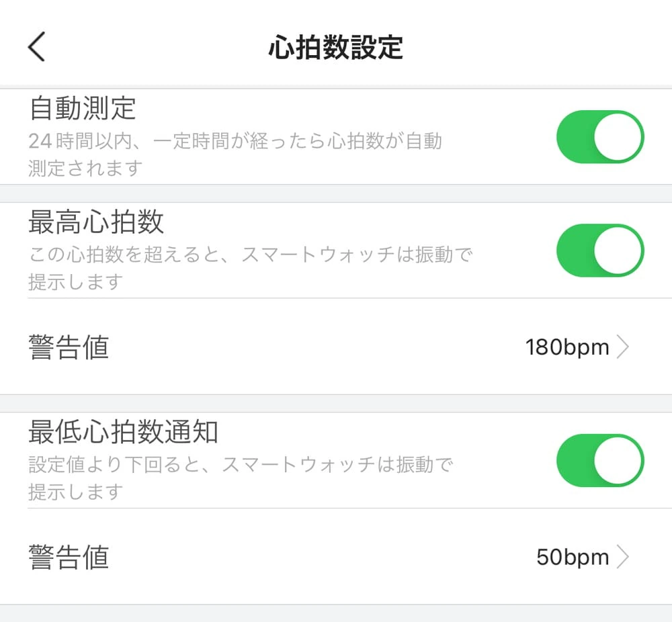Viewport: 672px width, 622px height.
Task: Click the 心拍数設定 page title
Action: click(x=335, y=48)
